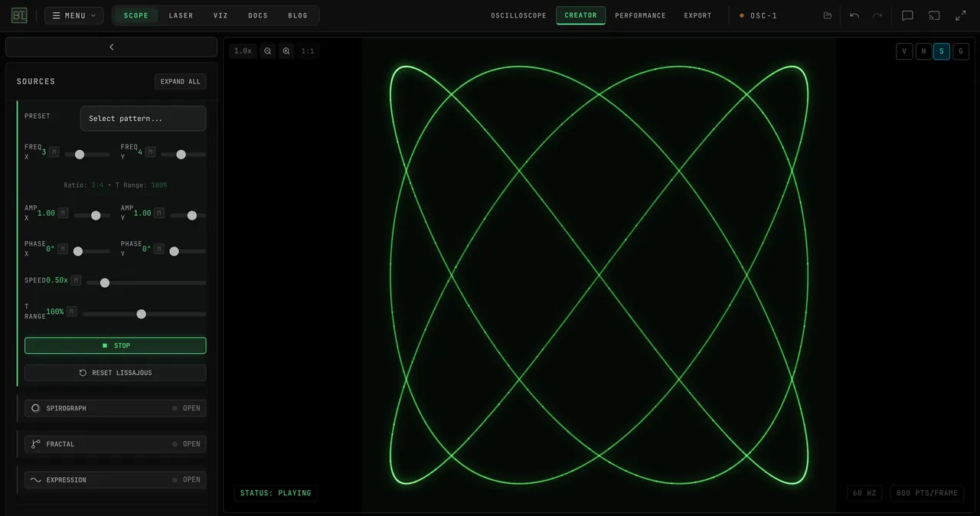Click the AMP X slider handle

coord(96,216)
